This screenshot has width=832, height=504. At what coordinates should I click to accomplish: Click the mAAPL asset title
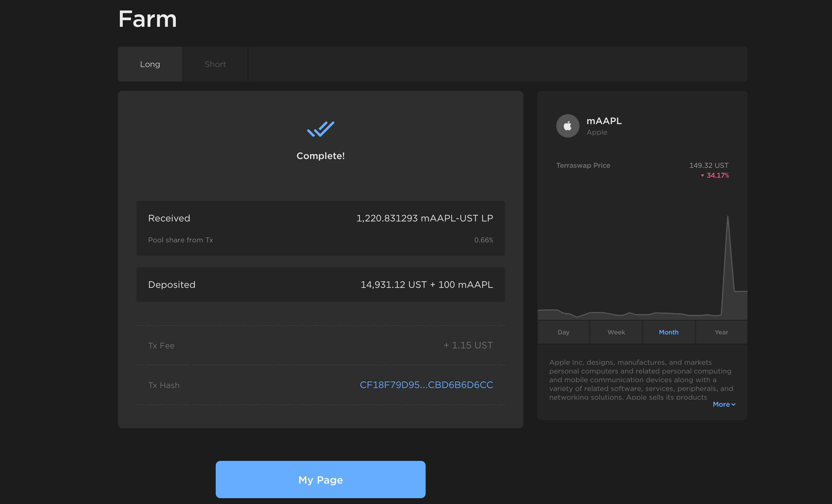click(x=604, y=121)
